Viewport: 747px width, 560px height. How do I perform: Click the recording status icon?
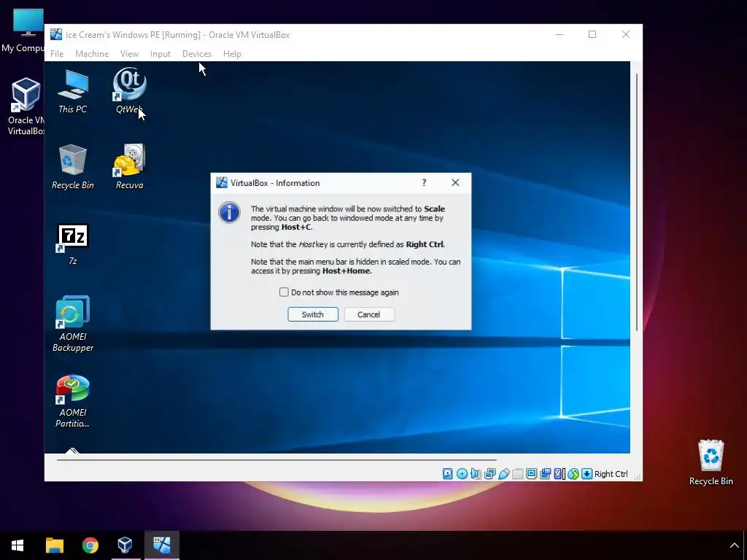[545, 474]
